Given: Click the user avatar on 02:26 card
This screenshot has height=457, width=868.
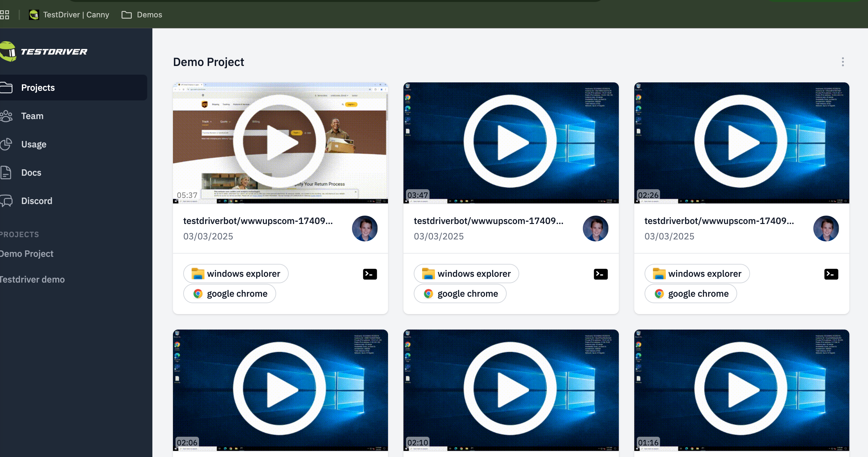Looking at the screenshot, I should point(826,228).
